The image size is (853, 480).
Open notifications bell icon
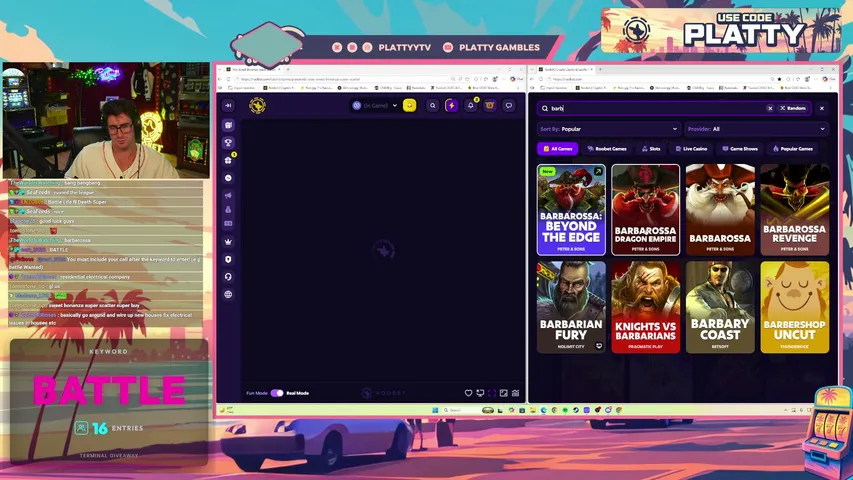(471, 106)
